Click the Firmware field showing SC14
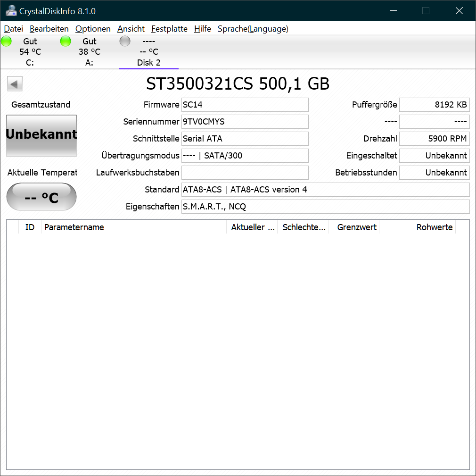Image resolution: width=476 pixels, height=476 pixels. (x=245, y=105)
